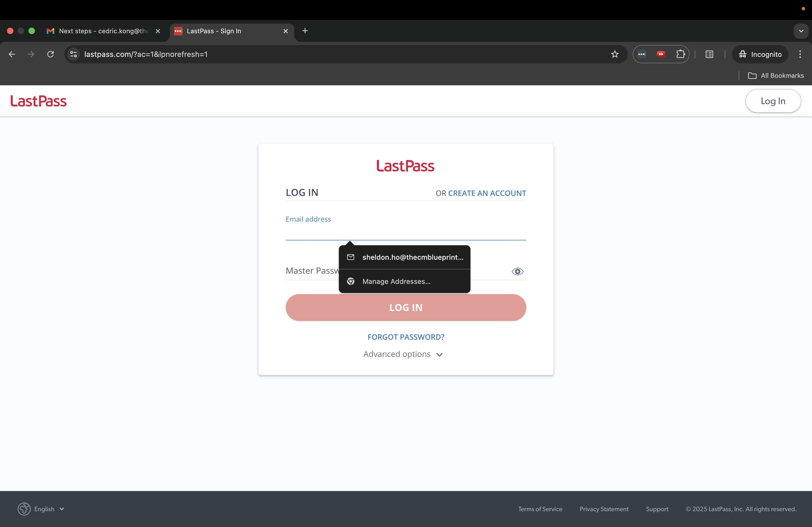Close the Gmail Next steps tab
Image resolution: width=812 pixels, height=527 pixels.
tap(158, 31)
